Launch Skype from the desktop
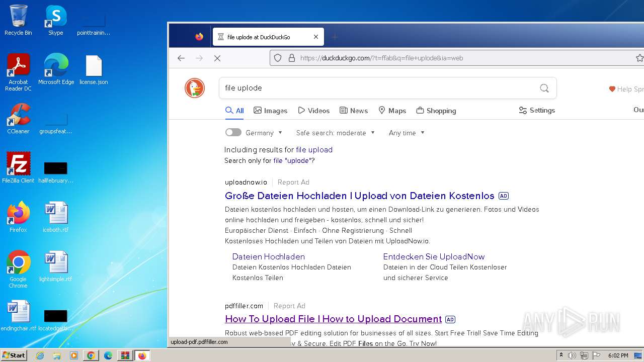Image resolution: width=644 pixels, height=362 pixels. point(56,20)
